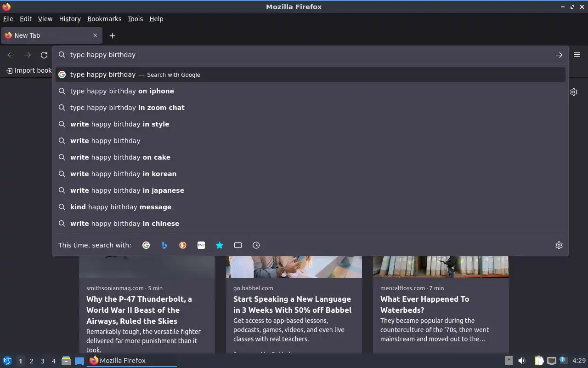Choose suggestion 'write happy birthday in japanese'
The height and width of the screenshot is (368, 588).
311,190
